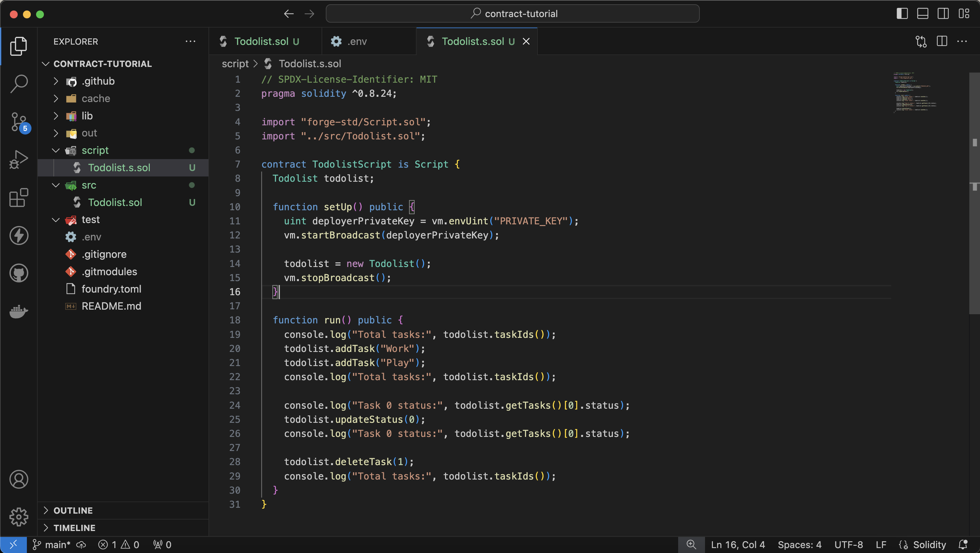
Task: Expand the lib folder in Explorer
Action: (x=87, y=116)
